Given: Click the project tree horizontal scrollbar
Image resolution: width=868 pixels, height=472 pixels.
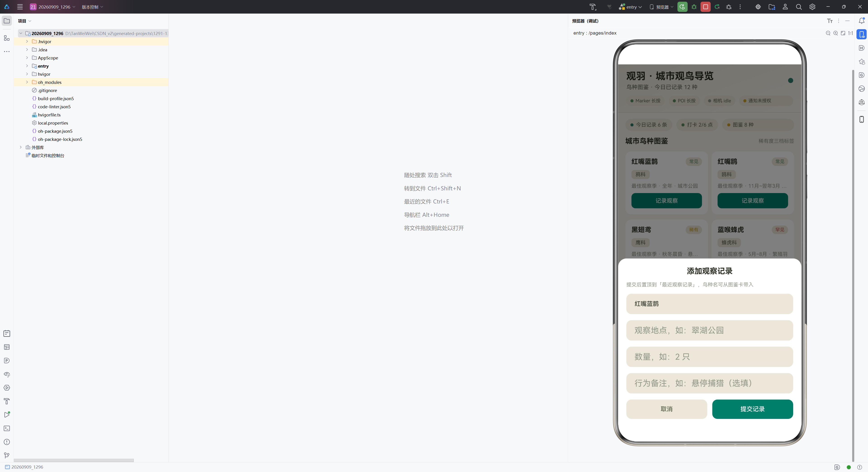Looking at the screenshot, I should click(74, 460).
